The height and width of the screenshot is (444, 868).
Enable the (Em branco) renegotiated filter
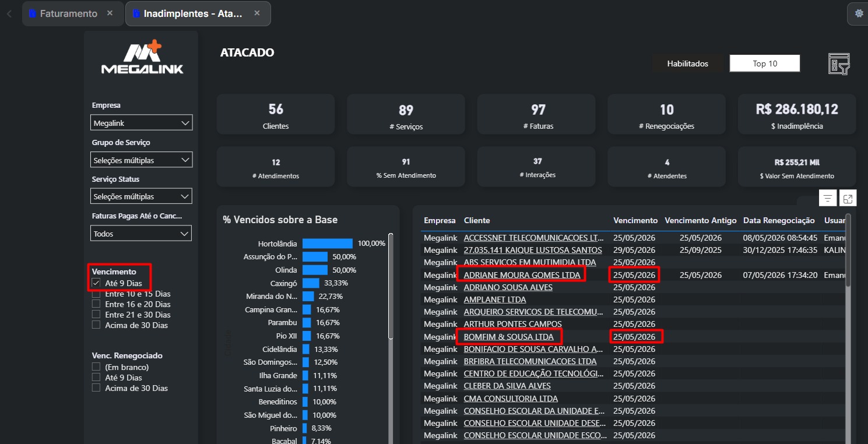tap(96, 367)
